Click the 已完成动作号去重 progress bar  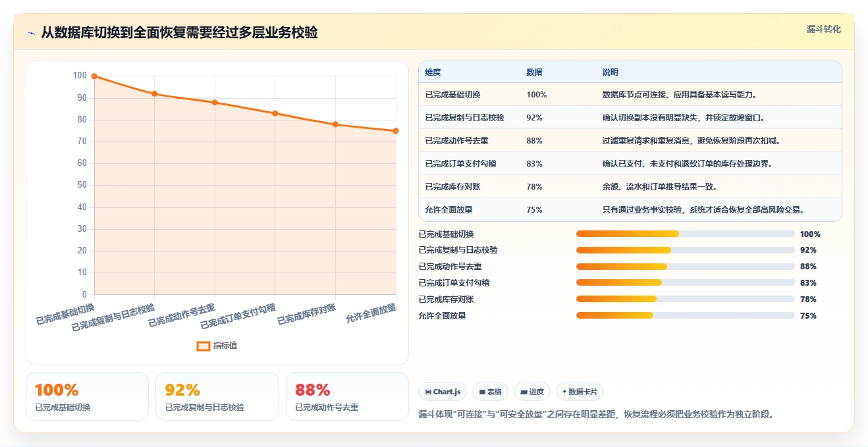(x=686, y=267)
